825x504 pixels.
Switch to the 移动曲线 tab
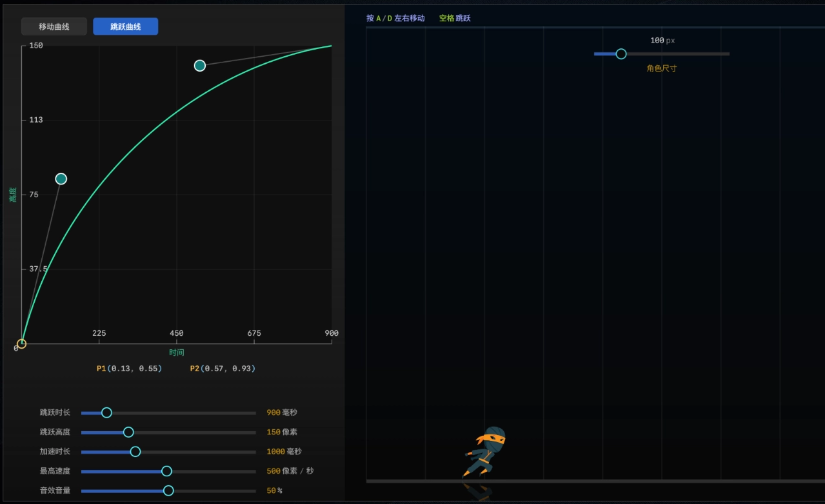pyautogui.click(x=54, y=26)
